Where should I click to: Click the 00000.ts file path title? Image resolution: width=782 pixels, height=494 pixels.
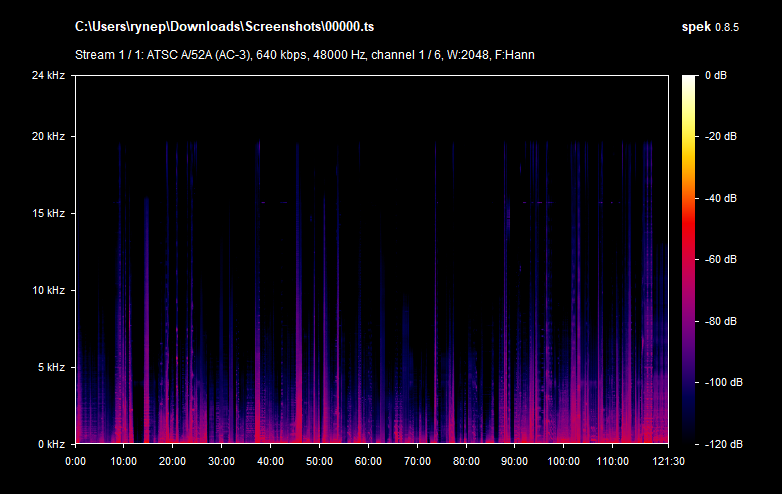click(x=232, y=25)
